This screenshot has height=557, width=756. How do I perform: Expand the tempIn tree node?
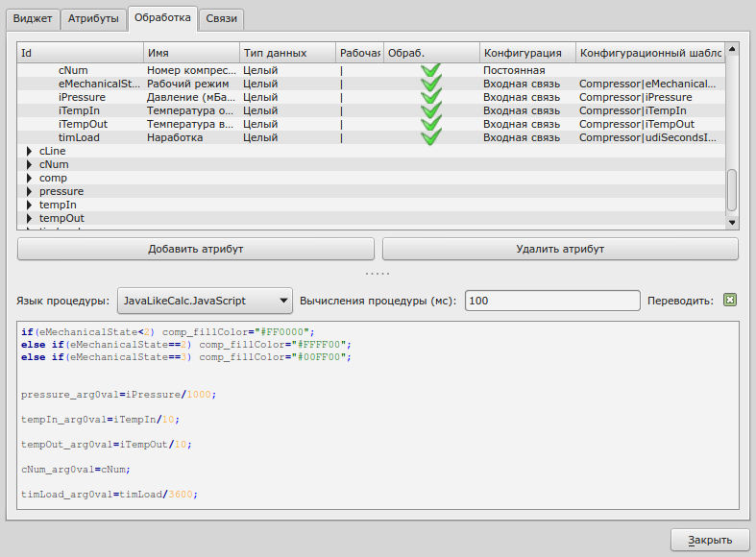tap(30, 205)
